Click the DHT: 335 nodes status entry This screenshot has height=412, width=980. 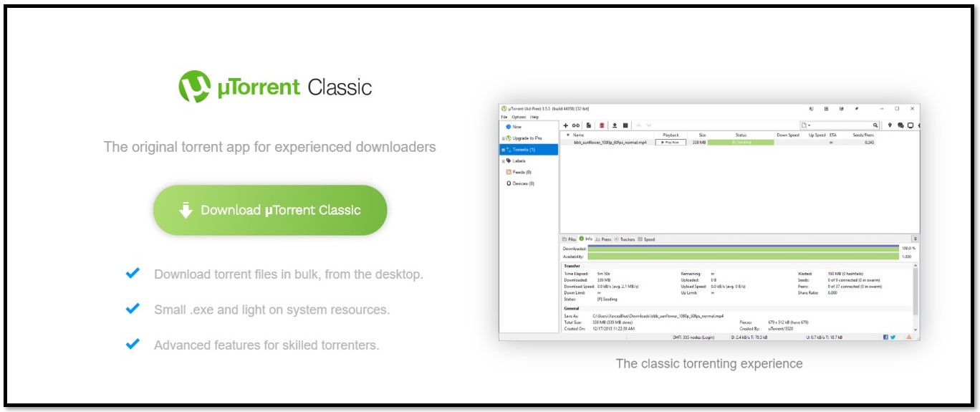tap(693, 337)
